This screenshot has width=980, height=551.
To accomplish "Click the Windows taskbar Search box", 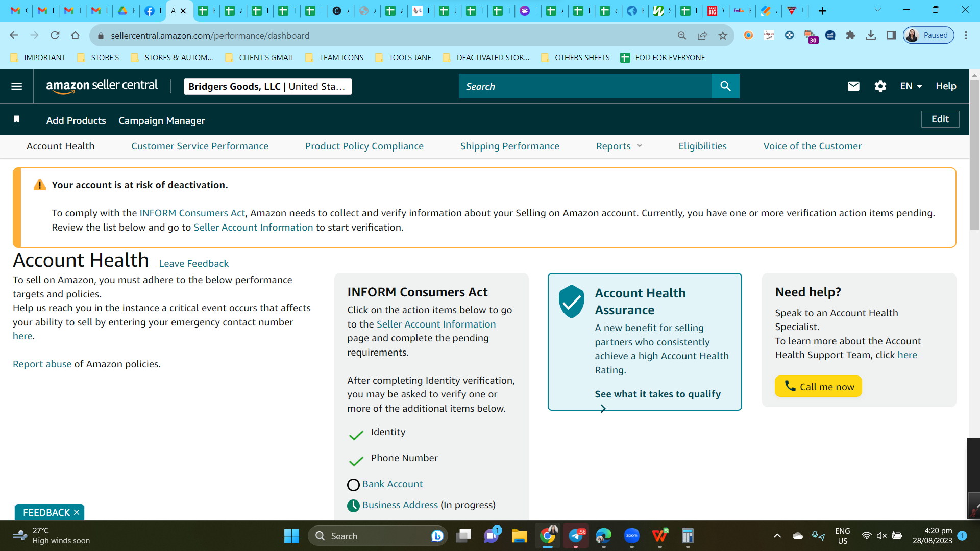I will 378,536.
